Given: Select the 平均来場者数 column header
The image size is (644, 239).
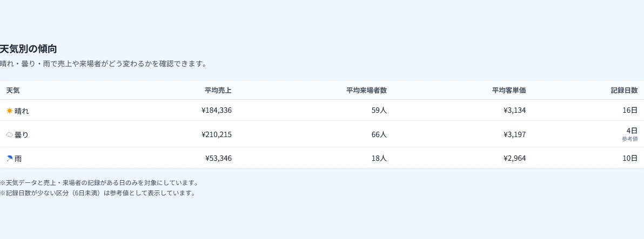Looking at the screenshot, I should pyautogui.click(x=366, y=91).
